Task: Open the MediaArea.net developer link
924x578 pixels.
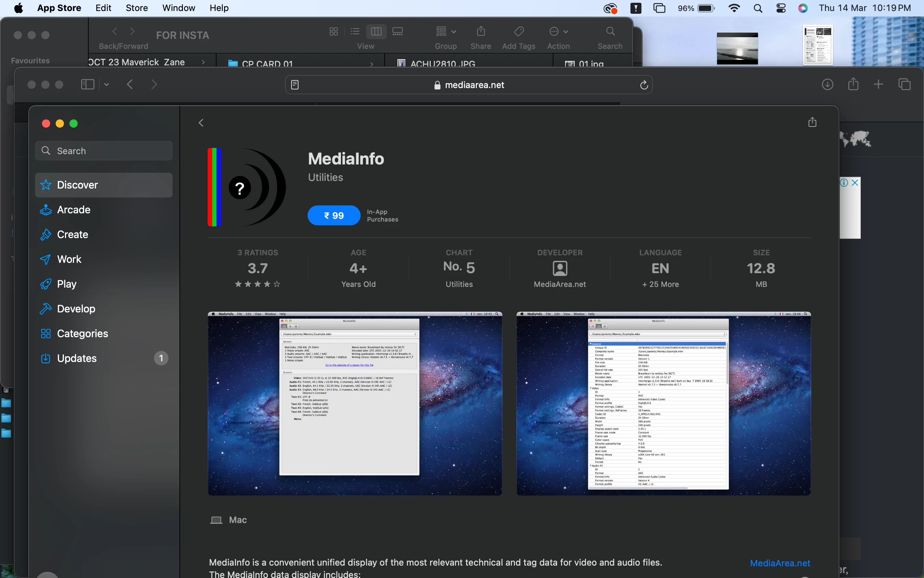Action: pyautogui.click(x=780, y=563)
